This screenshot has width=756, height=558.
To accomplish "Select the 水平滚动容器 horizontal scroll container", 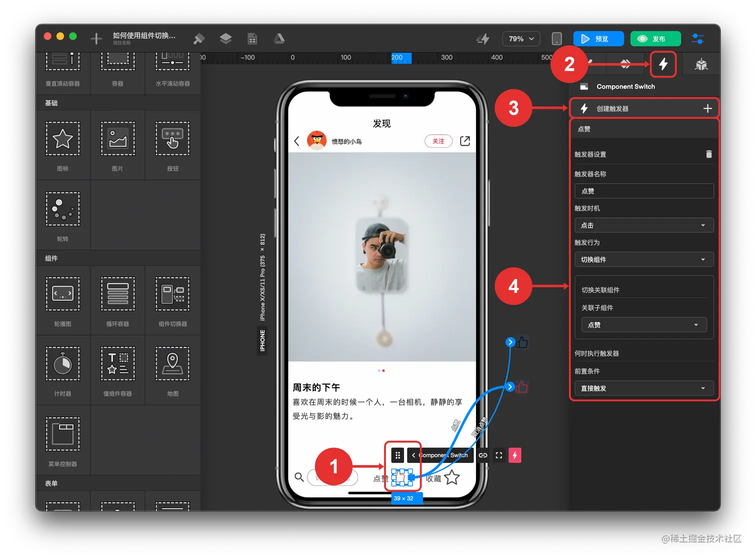I will click(172, 72).
